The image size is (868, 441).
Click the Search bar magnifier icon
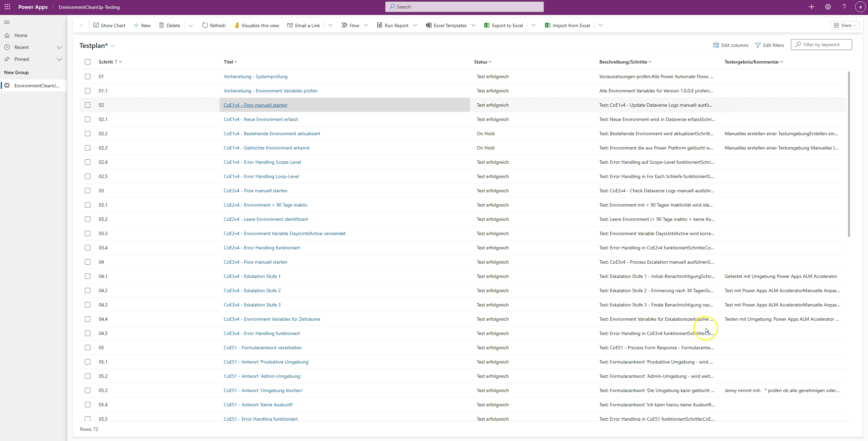(392, 7)
